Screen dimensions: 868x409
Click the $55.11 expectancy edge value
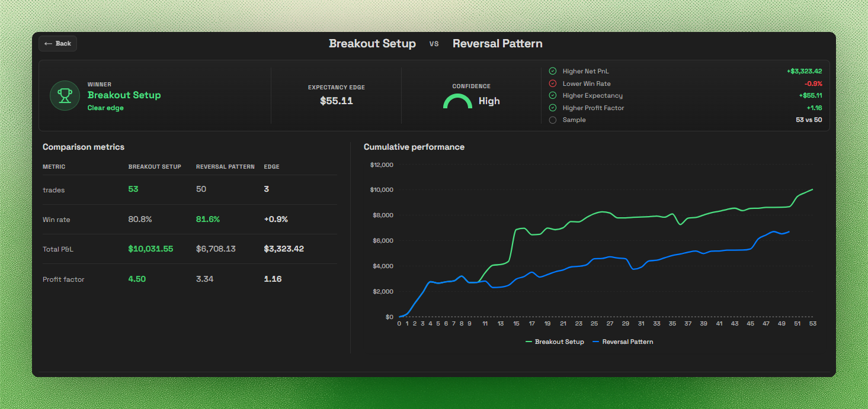(337, 101)
